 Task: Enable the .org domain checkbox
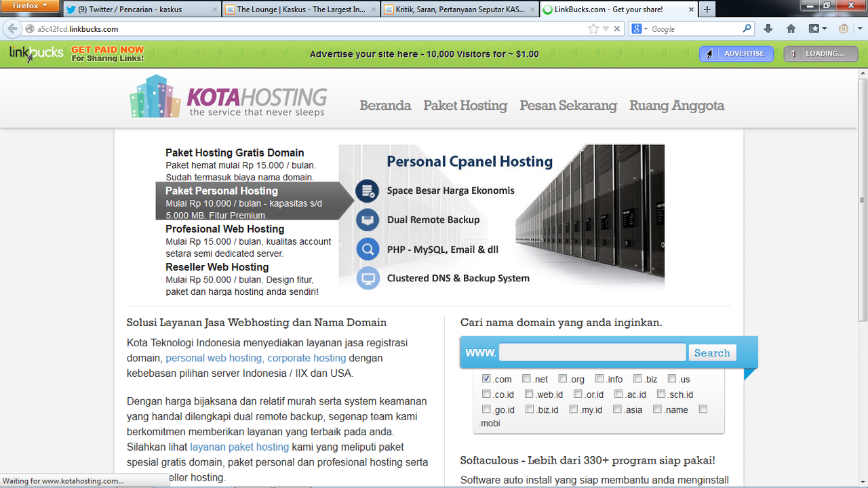pos(562,379)
